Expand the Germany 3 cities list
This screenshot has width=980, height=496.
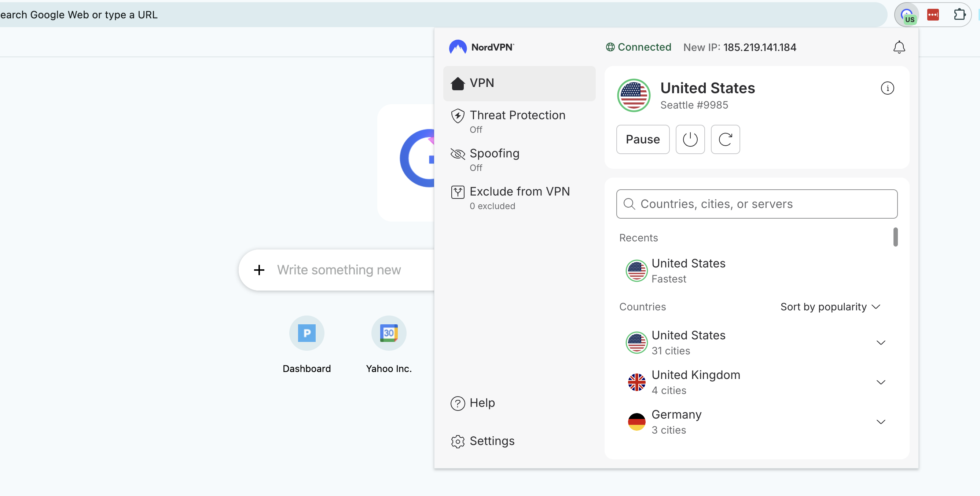click(881, 422)
